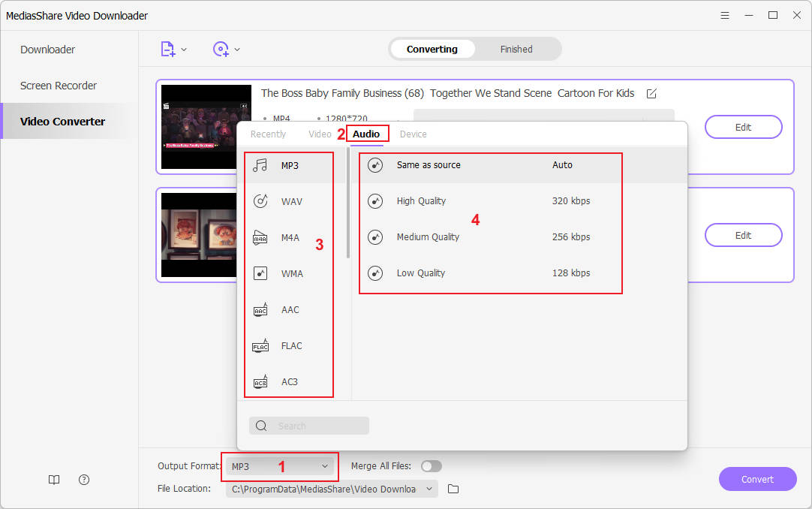The height and width of the screenshot is (509, 812).
Task: Click Edit button for Boss Baby video
Action: (743, 127)
